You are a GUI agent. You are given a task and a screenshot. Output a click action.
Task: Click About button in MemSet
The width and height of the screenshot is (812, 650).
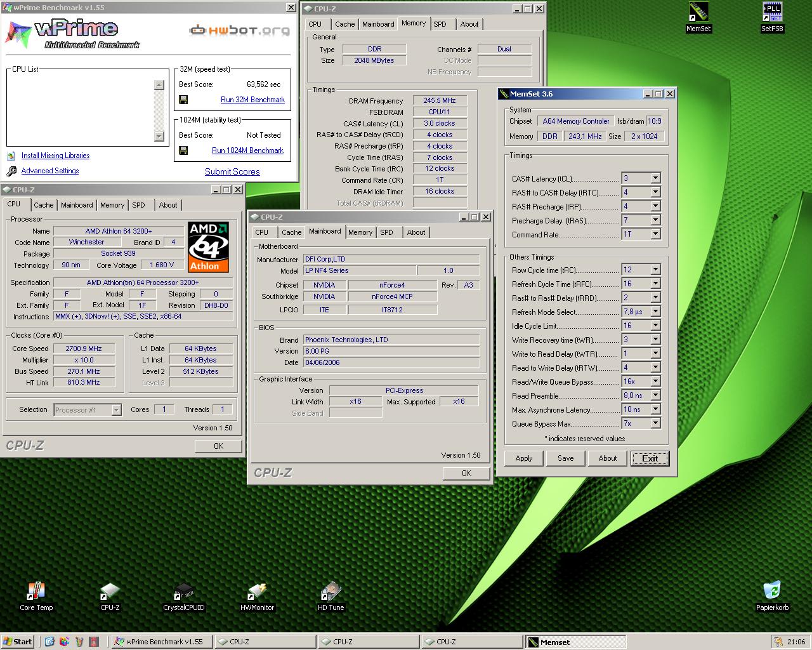(x=608, y=458)
